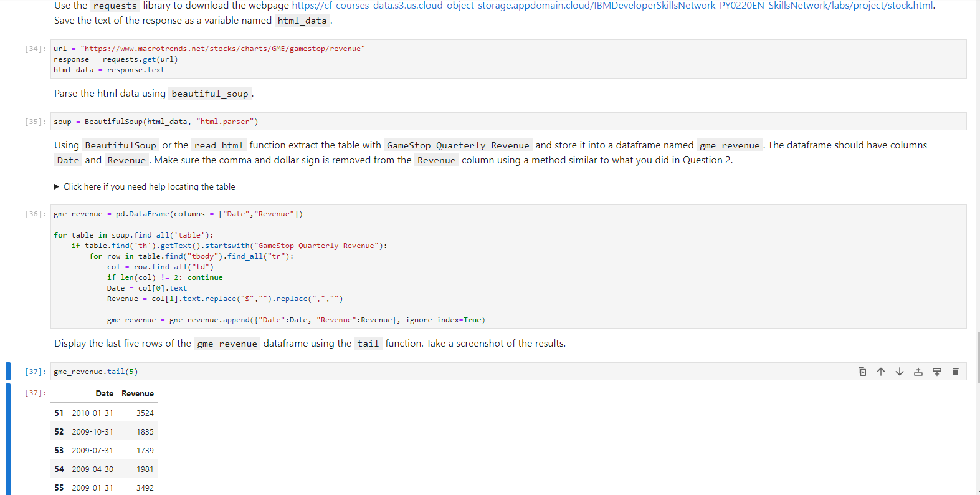Click the Revenue column header in output
The width and height of the screenshot is (980, 495).
point(138,394)
